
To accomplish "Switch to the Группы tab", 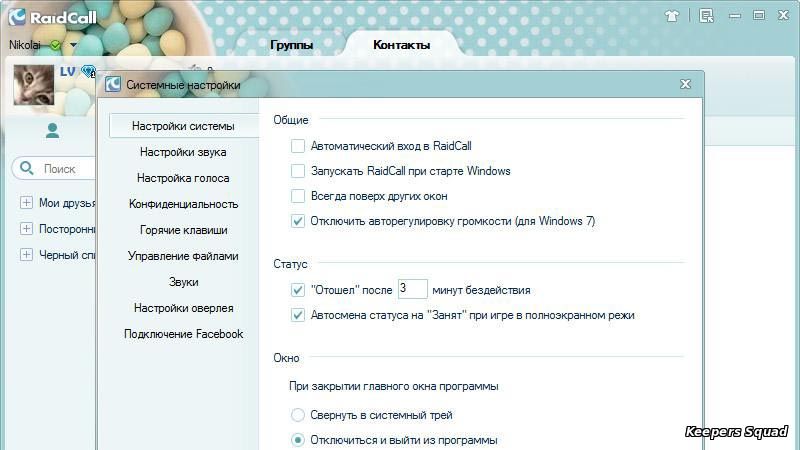I will [x=291, y=45].
